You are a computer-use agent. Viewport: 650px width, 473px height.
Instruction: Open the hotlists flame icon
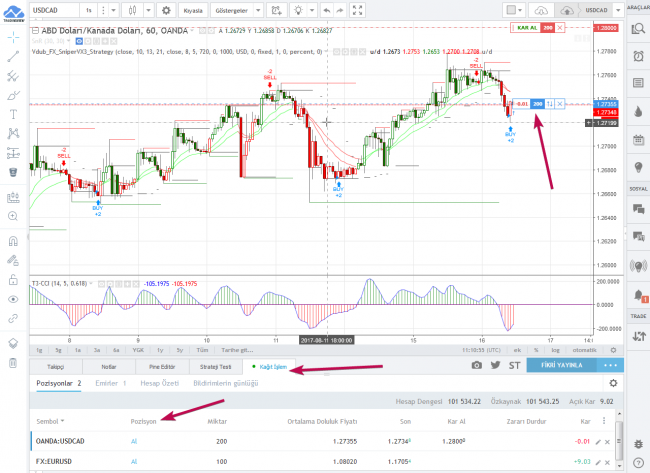tap(638, 111)
